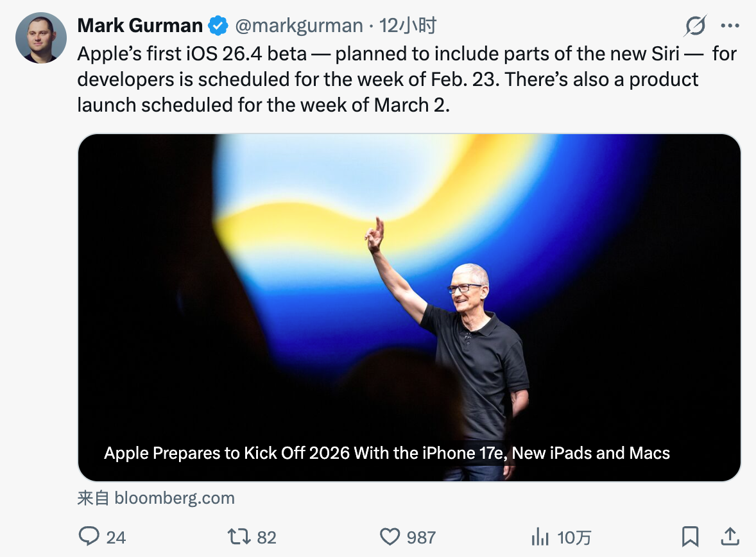Click the share upload arrow icon

[730, 536]
